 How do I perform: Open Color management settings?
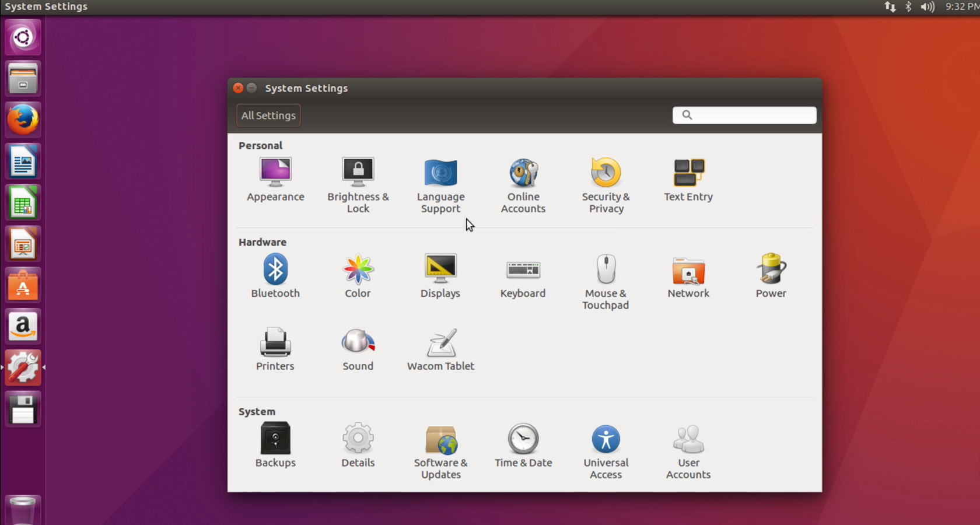358,276
